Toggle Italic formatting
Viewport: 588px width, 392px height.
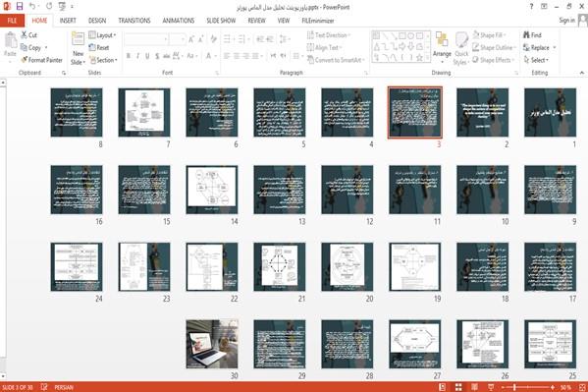[137, 56]
